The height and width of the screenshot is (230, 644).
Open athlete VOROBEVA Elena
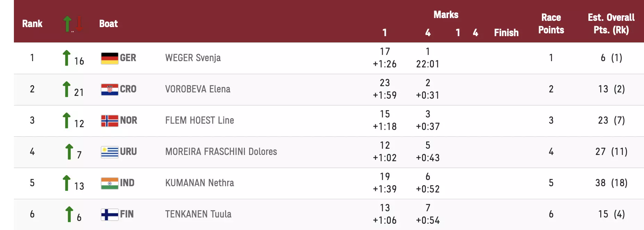(198, 89)
